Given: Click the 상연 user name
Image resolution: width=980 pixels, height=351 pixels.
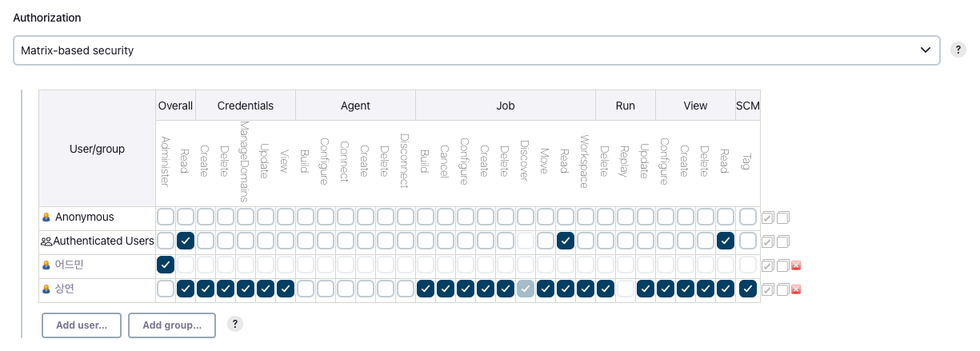Looking at the screenshot, I should (65, 289).
